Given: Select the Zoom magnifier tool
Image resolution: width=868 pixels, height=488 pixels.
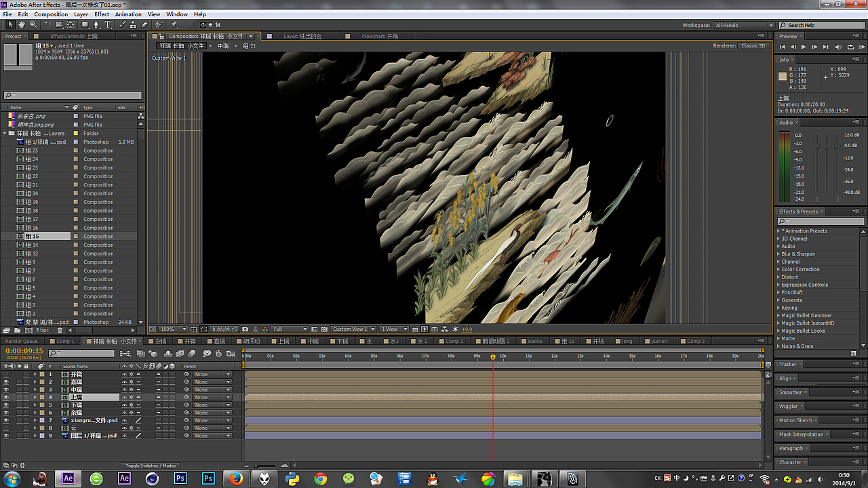Looking at the screenshot, I should [x=33, y=24].
